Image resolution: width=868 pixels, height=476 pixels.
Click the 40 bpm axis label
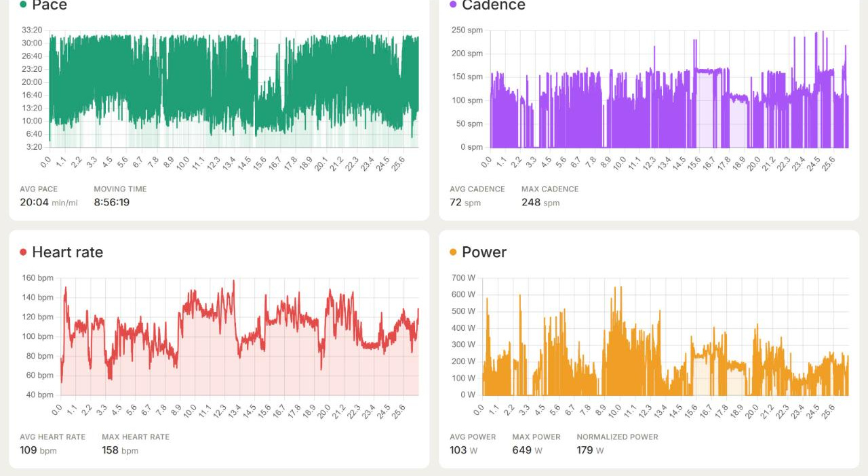(x=39, y=395)
